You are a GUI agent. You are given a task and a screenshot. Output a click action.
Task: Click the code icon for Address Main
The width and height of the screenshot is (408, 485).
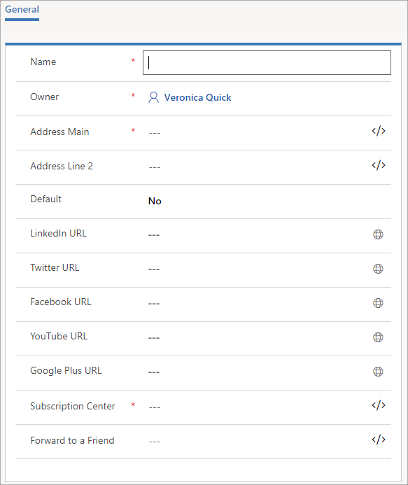(378, 131)
